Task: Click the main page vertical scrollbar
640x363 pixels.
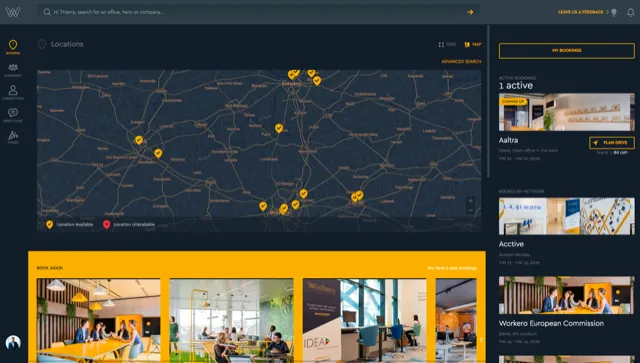Action: coord(488,102)
